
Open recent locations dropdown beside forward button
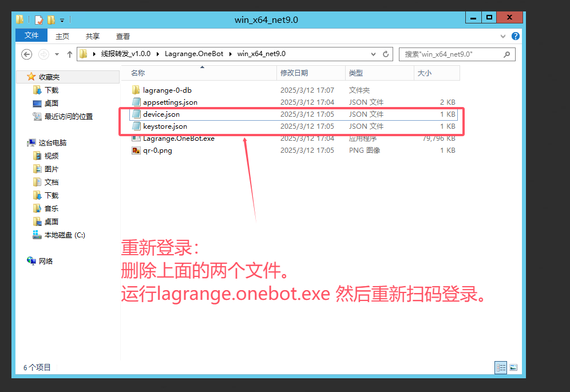[56, 54]
